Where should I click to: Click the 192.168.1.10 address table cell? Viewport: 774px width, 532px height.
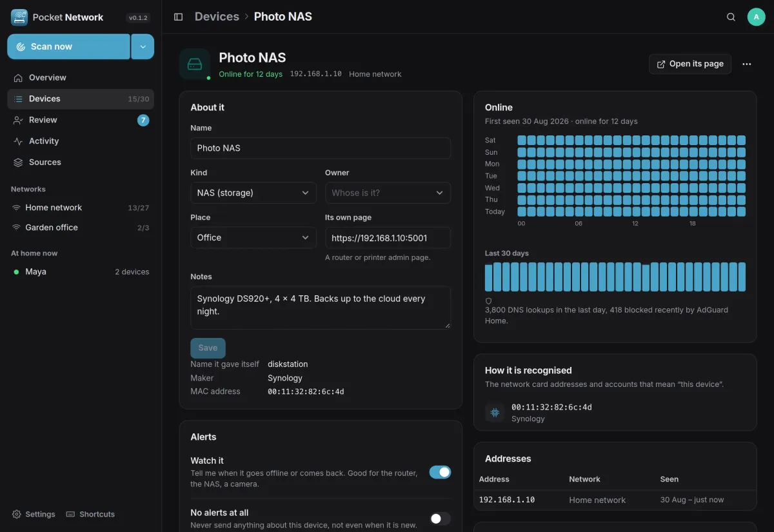tap(507, 500)
